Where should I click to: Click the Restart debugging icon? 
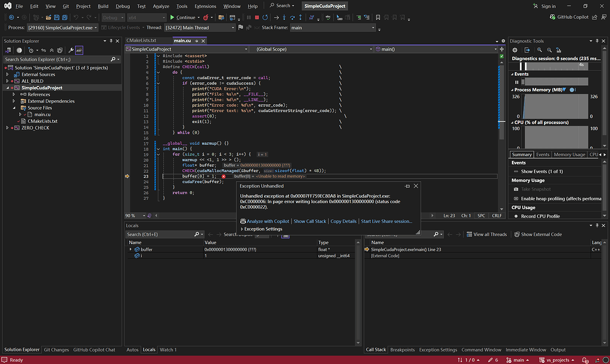(265, 17)
